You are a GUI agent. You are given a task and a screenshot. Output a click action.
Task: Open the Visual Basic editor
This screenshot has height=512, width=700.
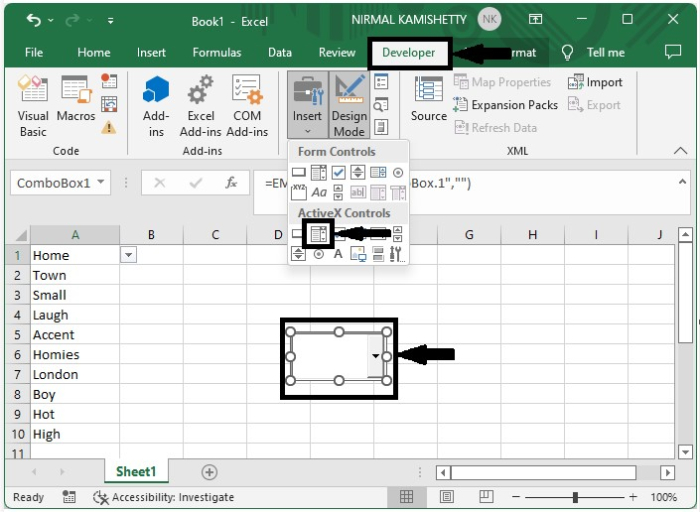point(33,106)
